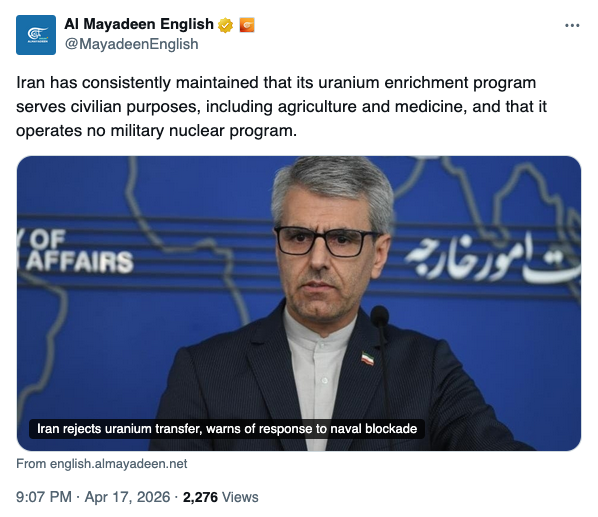Visit the @MayadeenEnglish handle link
This screenshot has height=517, width=598.
pyautogui.click(x=131, y=44)
